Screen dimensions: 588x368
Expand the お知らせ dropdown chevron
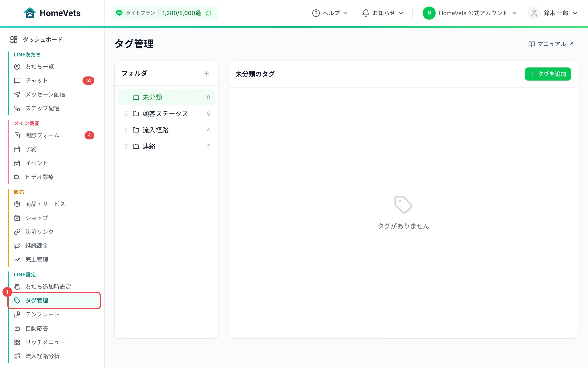pos(401,13)
